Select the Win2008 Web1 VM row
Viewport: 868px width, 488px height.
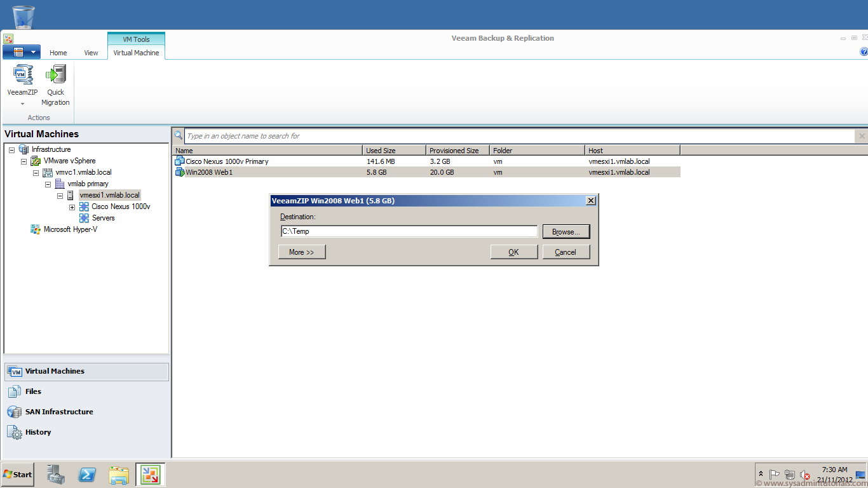(x=426, y=172)
